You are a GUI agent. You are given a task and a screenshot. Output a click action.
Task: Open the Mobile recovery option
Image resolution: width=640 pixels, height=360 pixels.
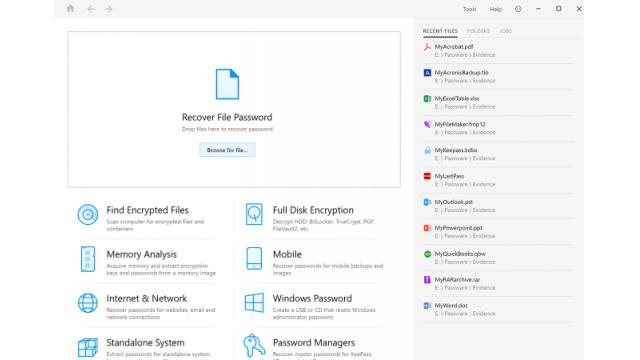287,254
